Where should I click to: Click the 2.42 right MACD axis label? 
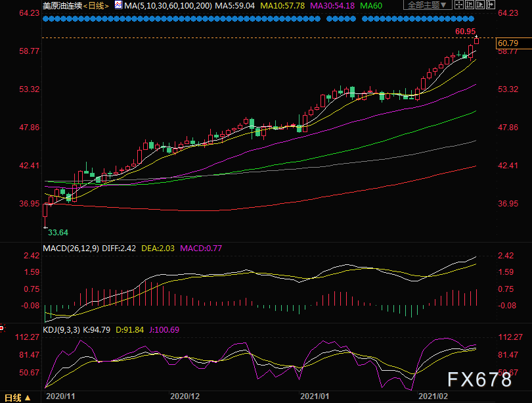coord(506,256)
